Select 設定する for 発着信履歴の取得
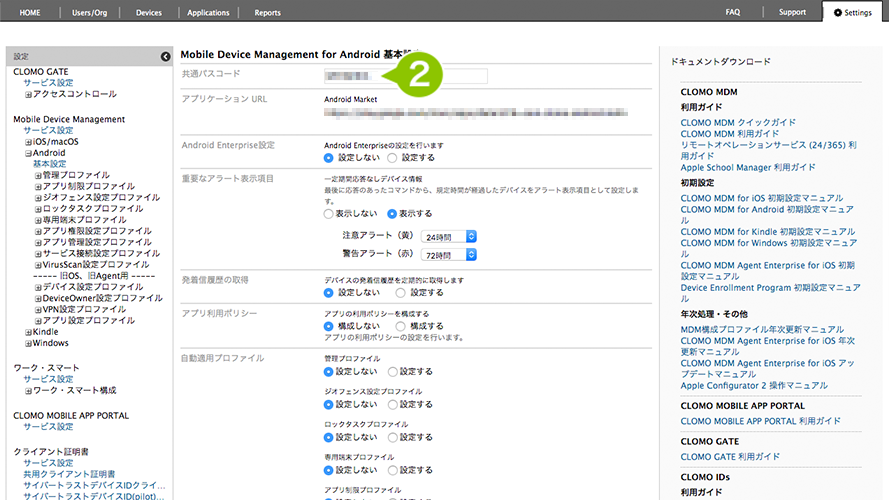The image size is (889, 500). click(400, 293)
